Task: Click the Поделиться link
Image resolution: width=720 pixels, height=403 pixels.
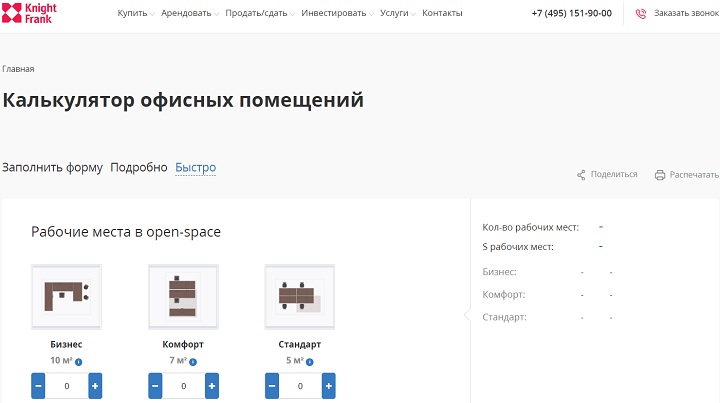Action: [614, 174]
